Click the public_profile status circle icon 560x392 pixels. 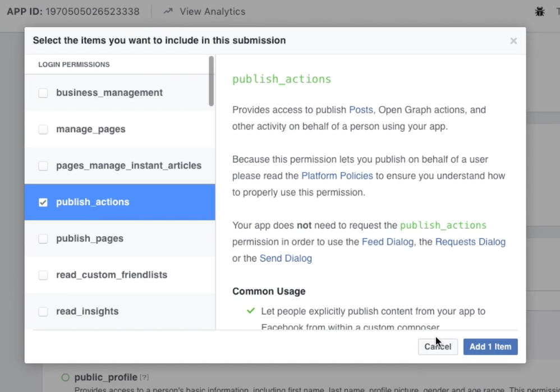(66, 377)
